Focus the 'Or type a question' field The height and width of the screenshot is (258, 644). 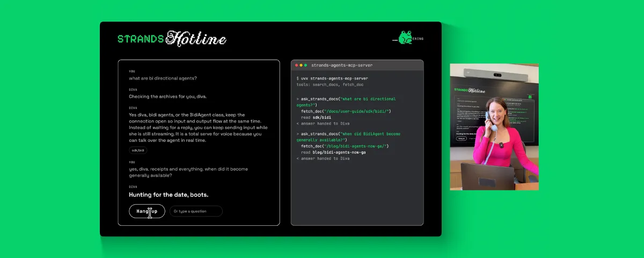[x=196, y=211]
